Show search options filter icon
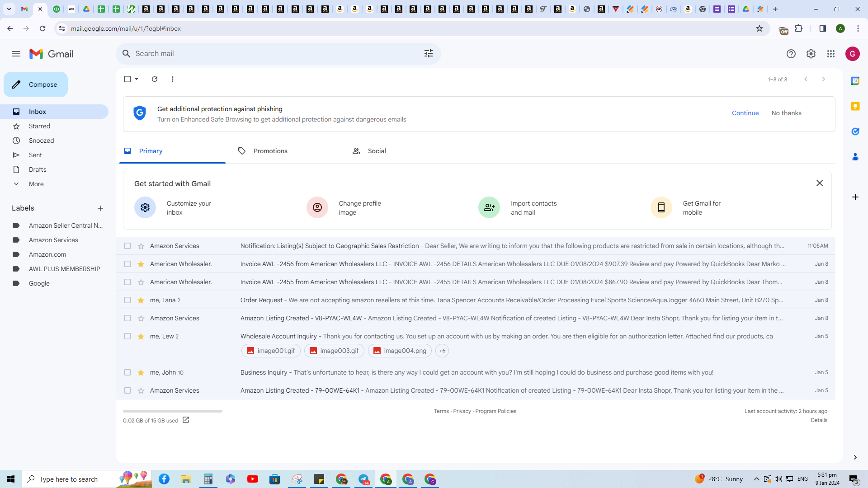868x488 pixels. pos(429,54)
